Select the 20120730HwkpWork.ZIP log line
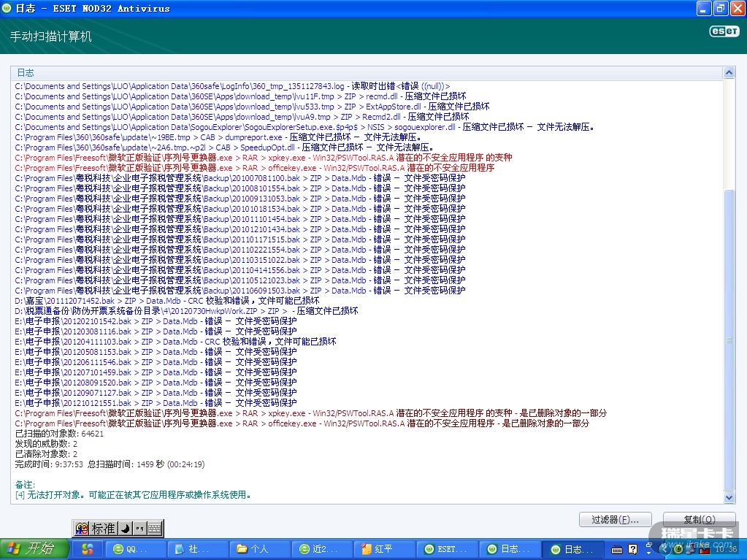Screen dimensions: 747x560 (x=186, y=311)
